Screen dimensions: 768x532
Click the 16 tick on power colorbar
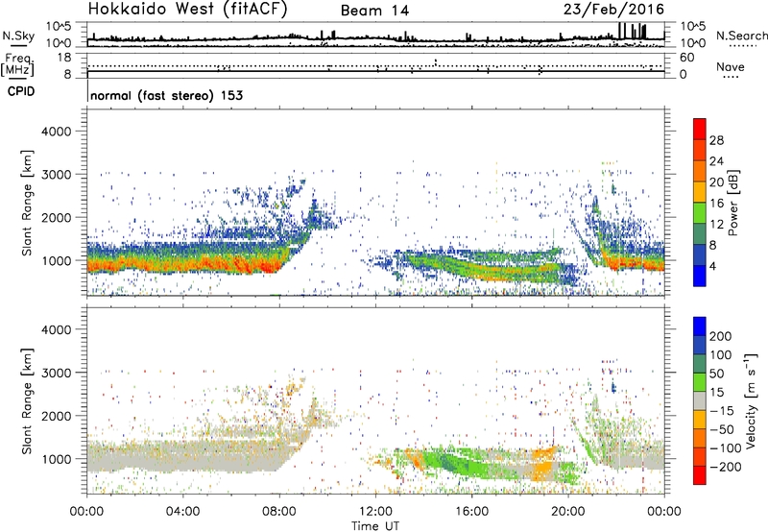716,204
